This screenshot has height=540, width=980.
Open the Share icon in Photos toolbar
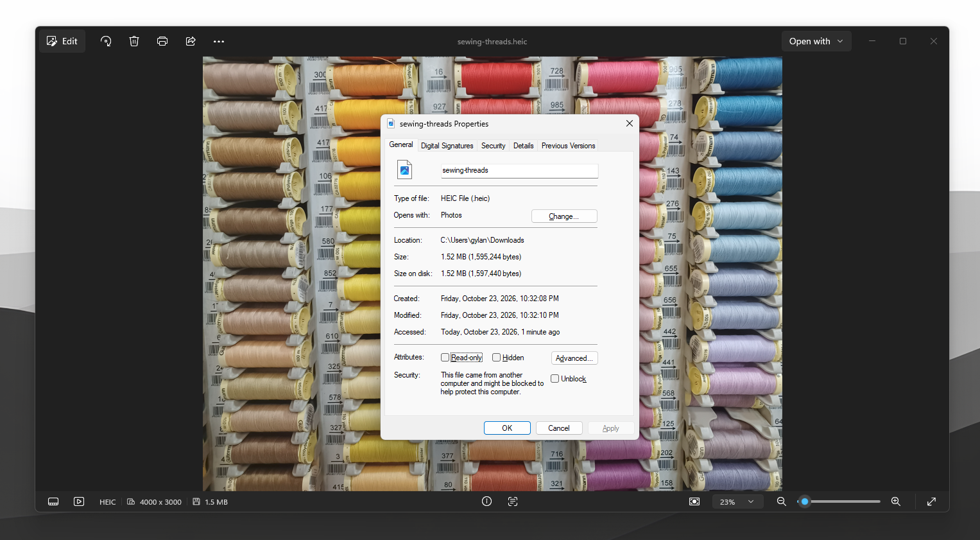(191, 41)
